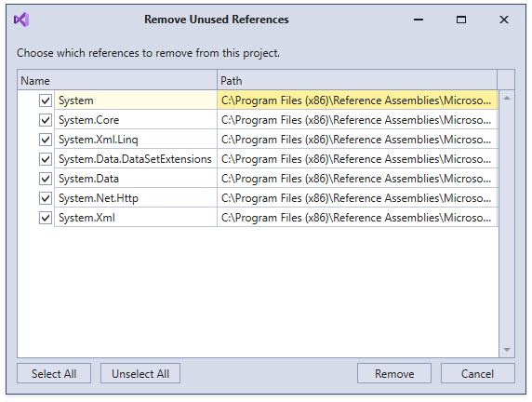Image resolution: width=532 pixels, height=402 pixels.
Task: Select the System.Net.Http path cell
Action: pos(357,198)
